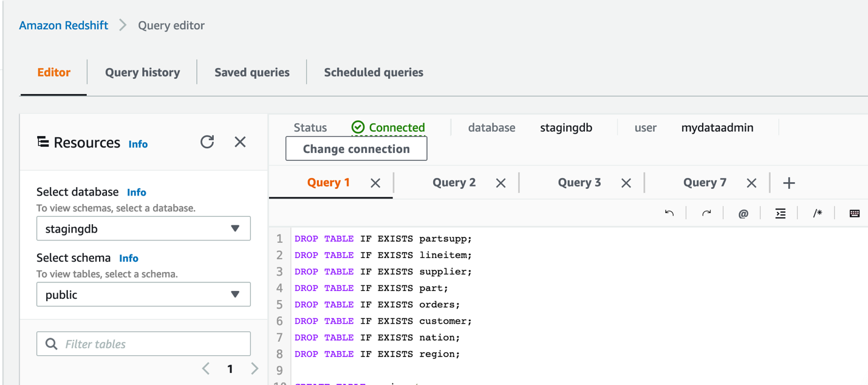Click the @ symbol toolbar icon

pos(743,213)
